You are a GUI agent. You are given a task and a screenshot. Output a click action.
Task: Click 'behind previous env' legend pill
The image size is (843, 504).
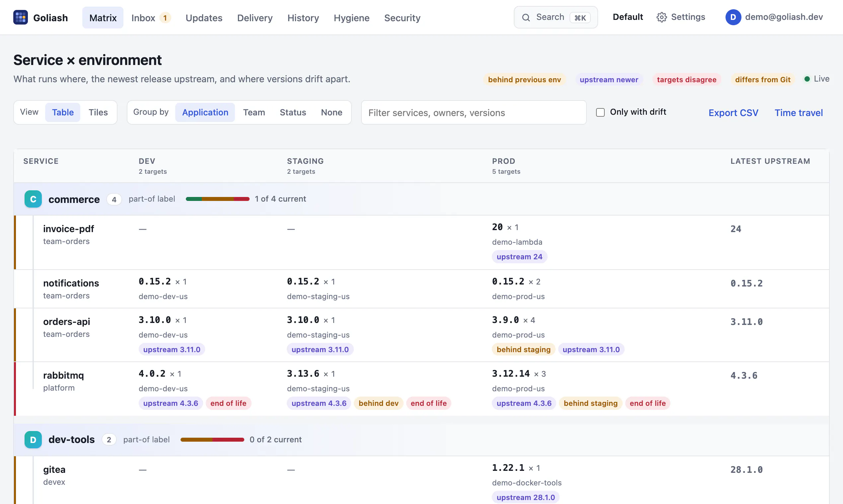tap(524, 80)
